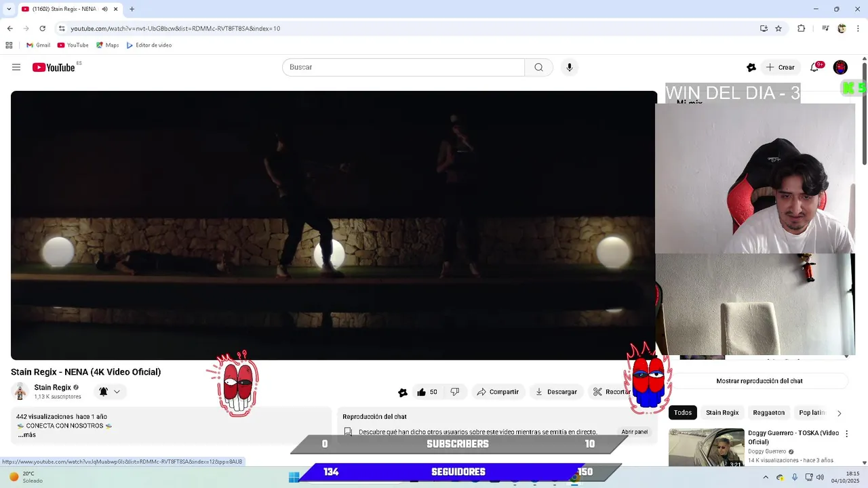Click Mostrar reproducción del chat button
This screenshot has height=488, width=868.
[x=759, y=381]
